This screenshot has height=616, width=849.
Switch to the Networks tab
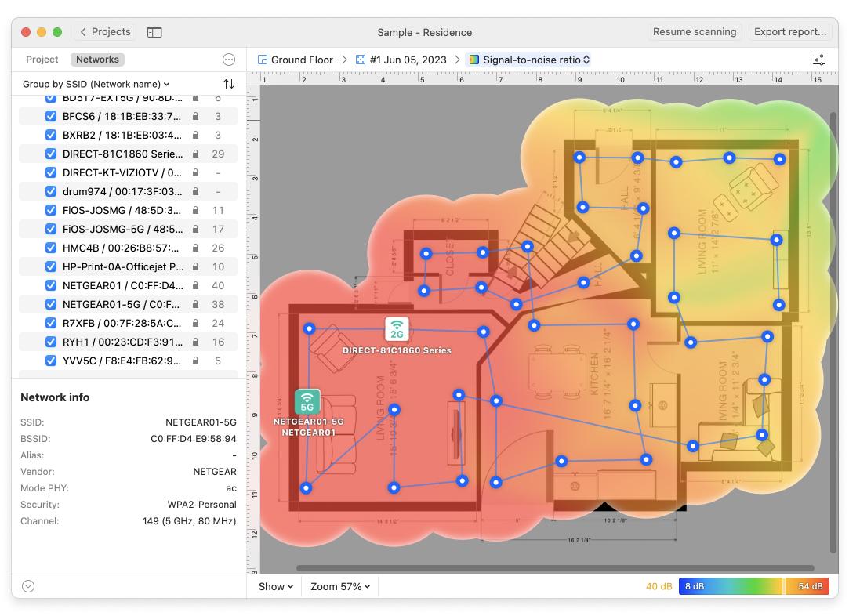pos(97,60)
